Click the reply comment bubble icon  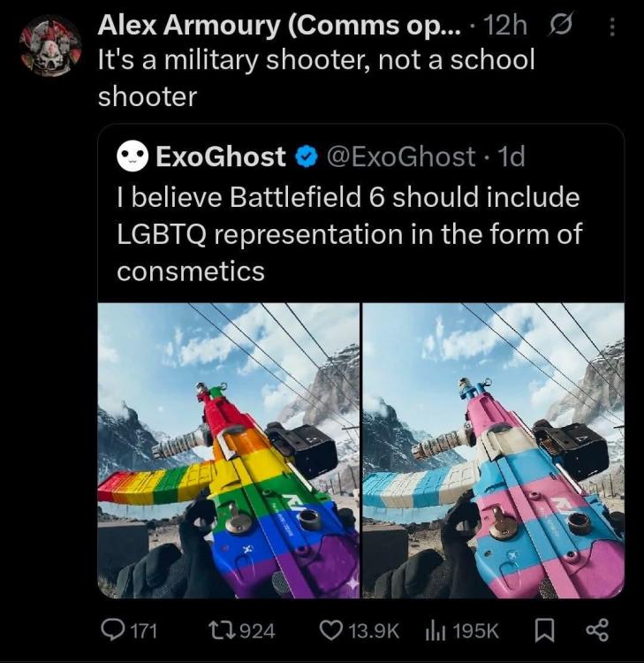(112, 631)
